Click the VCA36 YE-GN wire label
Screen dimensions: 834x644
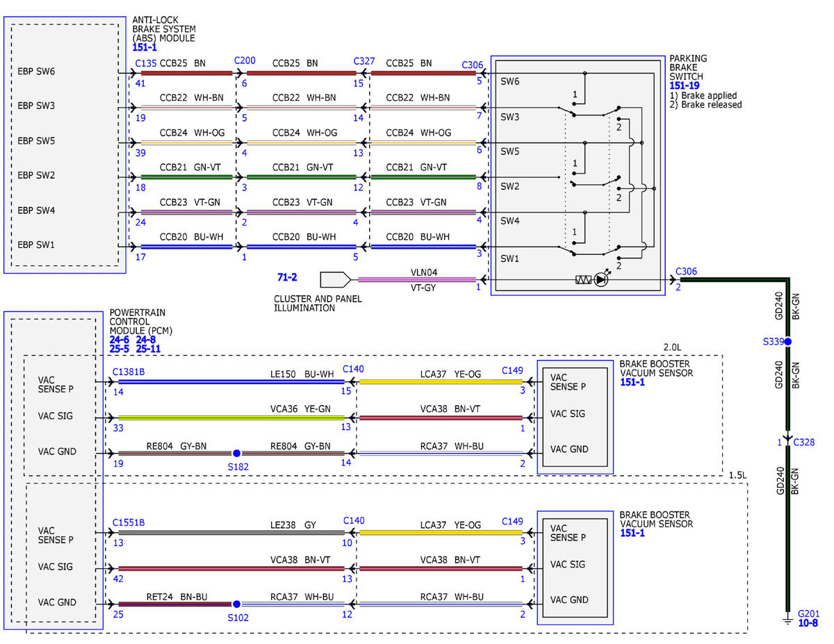(x=300, y=409)
